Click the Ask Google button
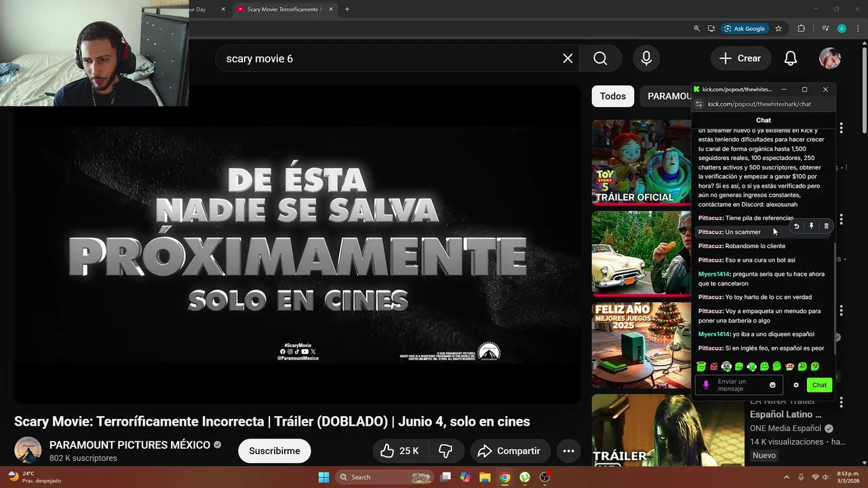The width and height of the screenshot is (868, 488). pyautogui.click(x=745, y=28)
